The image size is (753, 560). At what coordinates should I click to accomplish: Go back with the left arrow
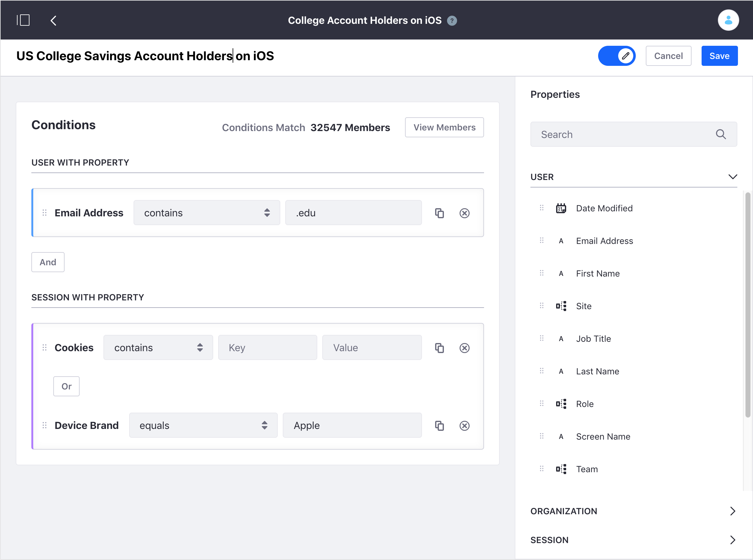pyautogui.click(x=54, y=20)
